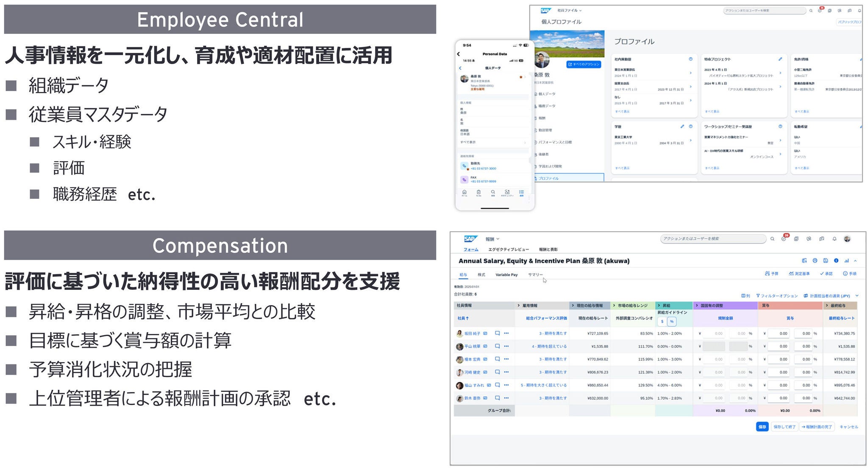868x469 pixels.
Task: Tap the home icon in phone bottom bar
Action: (x=464, y=192)
